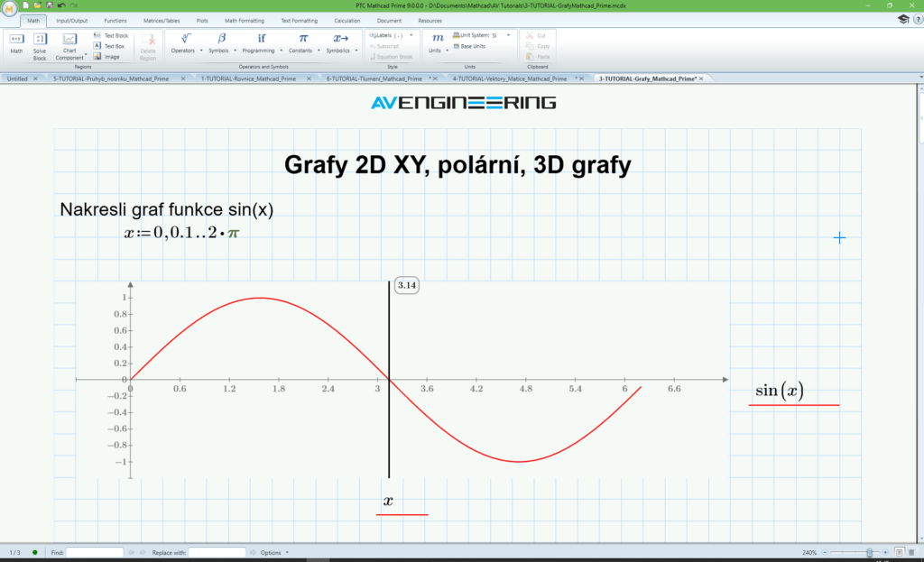Insert a Text Box region
The image size is (924, 562).
click(109, 46)
